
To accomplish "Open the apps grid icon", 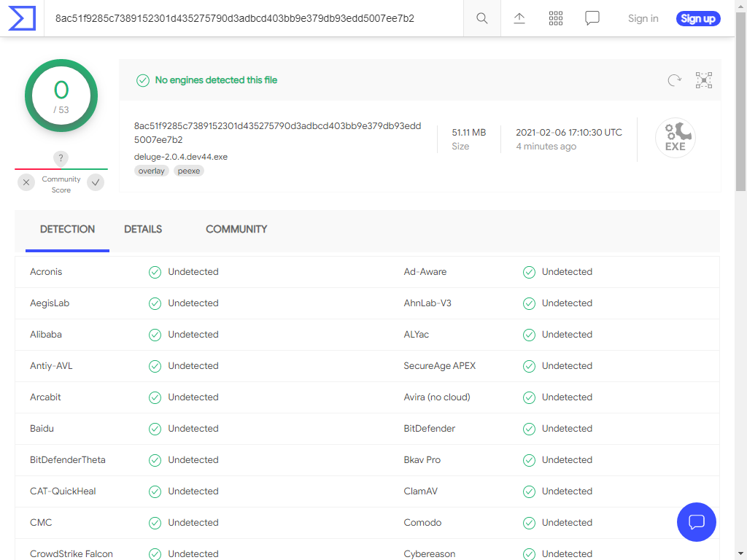I will (555, 18).
